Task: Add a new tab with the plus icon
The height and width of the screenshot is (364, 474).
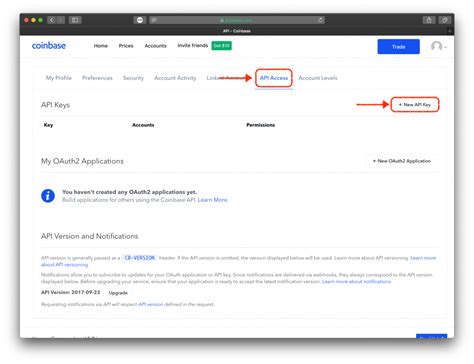Action: tap(450, 31)
